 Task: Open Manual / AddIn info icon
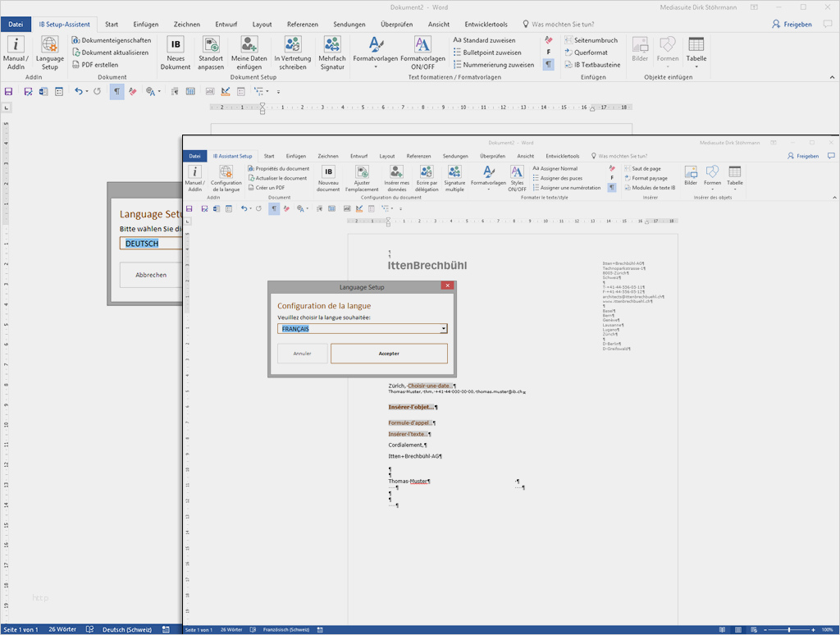[16, 46]
